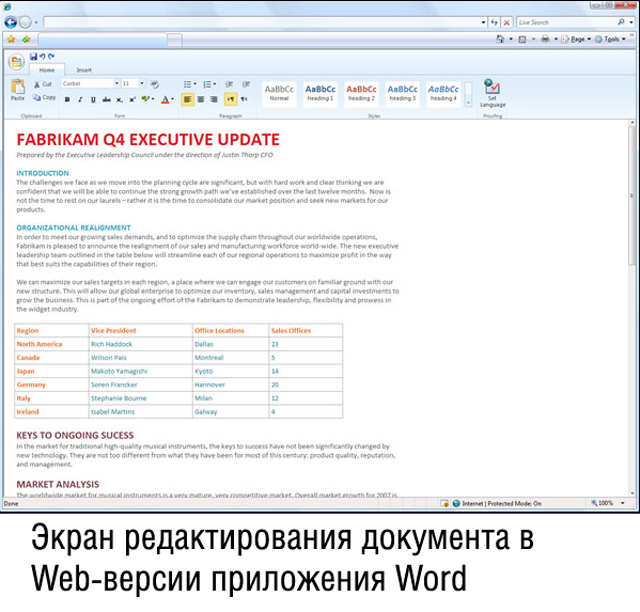
Task: Expand the Styles gallery arrow
Action: [469, 102]
